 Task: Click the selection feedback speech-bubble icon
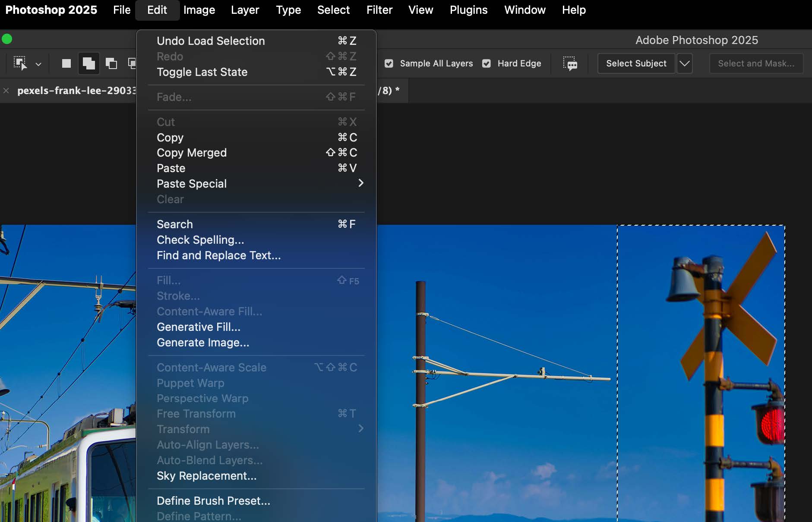tap(570, 63)
